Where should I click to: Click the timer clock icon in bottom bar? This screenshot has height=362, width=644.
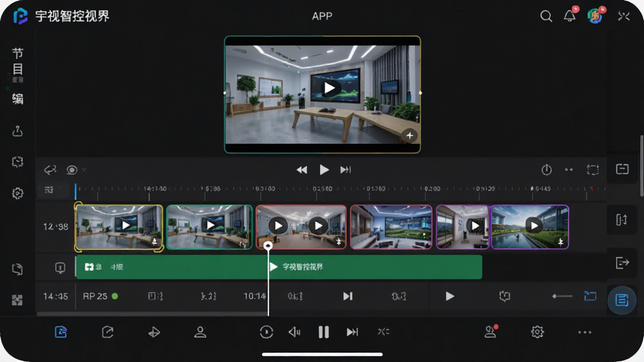tap(266, 332)
